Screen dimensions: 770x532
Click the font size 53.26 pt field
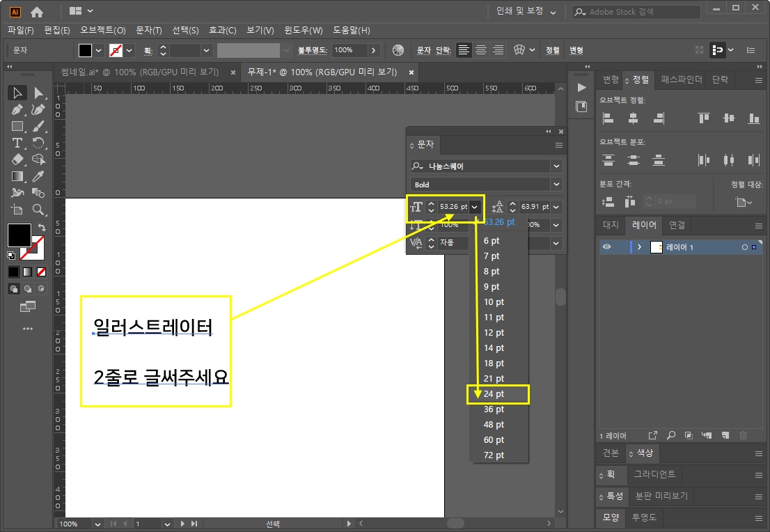pyautogui.click(x=453, y=207)
